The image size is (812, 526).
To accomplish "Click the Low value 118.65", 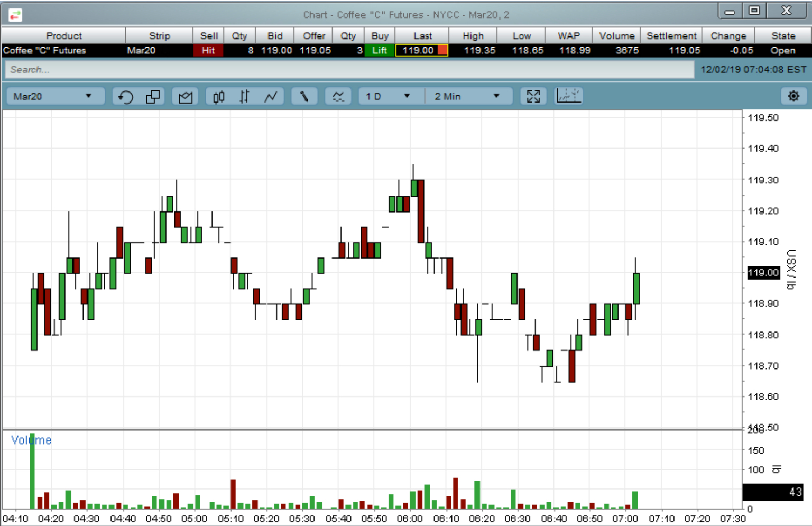I will [528, 50].
